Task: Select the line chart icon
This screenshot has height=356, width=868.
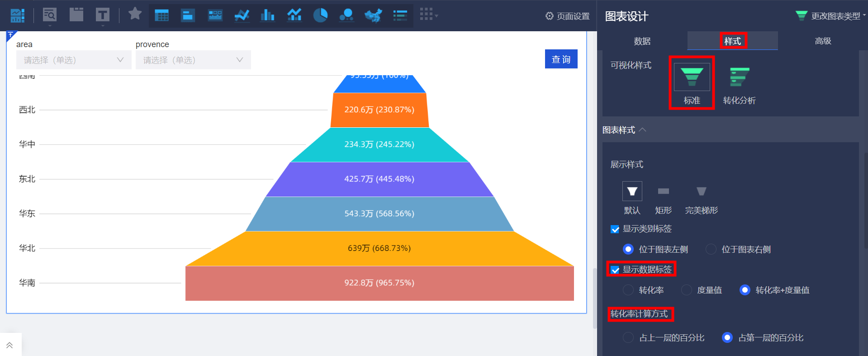Action: [242, 15]
